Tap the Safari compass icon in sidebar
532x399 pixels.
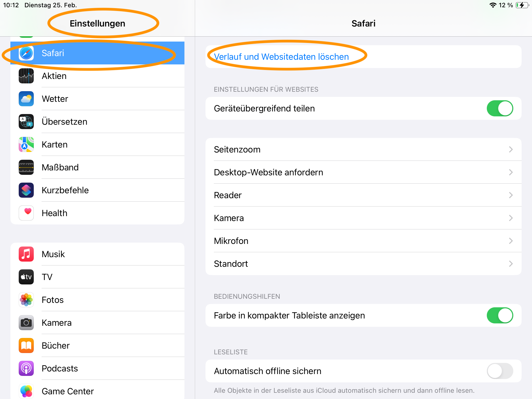click(x=26, y=53)
